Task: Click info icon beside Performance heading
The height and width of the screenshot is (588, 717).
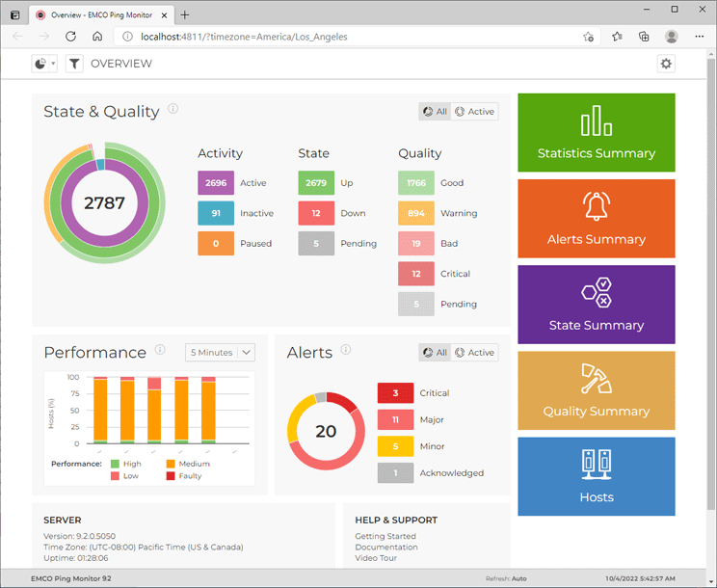Action: click(x=160, y=350)
